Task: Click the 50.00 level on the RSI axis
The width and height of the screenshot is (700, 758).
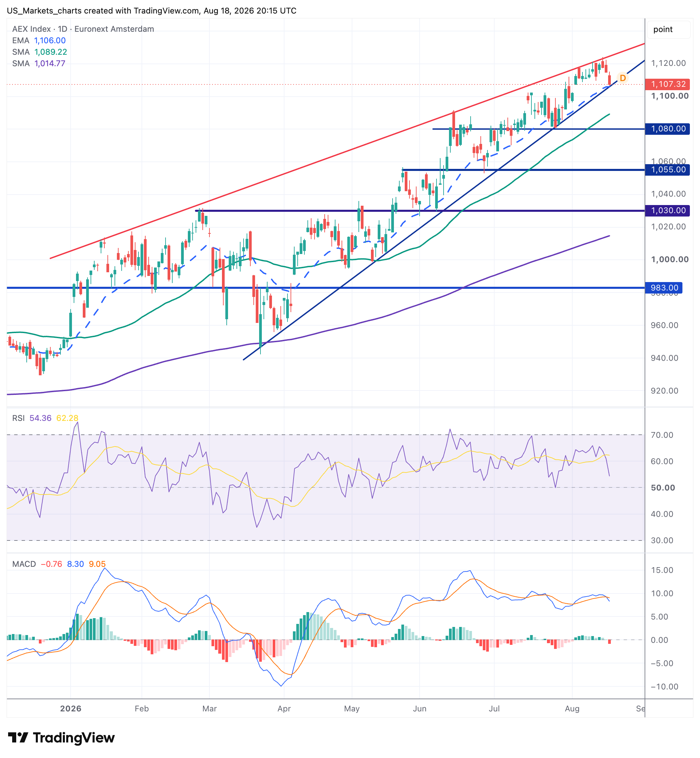Action: pos(663,488)
